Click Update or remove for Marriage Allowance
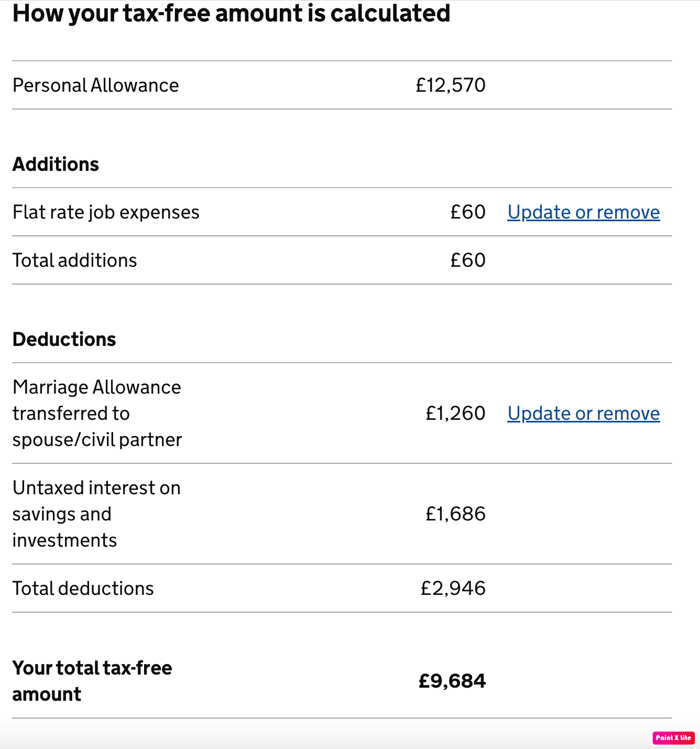This screenshot has width=700, height=749. coord(583,414)
